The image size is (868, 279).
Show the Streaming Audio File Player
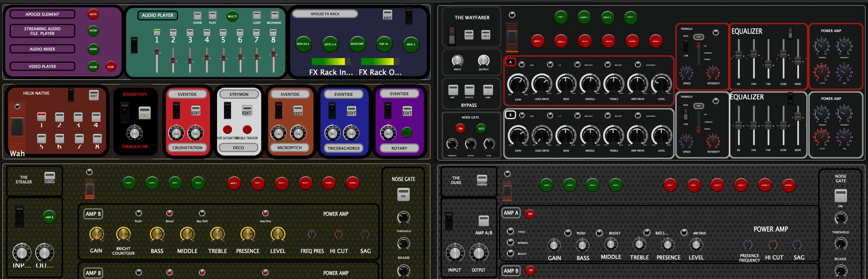(x=93, y=31)
